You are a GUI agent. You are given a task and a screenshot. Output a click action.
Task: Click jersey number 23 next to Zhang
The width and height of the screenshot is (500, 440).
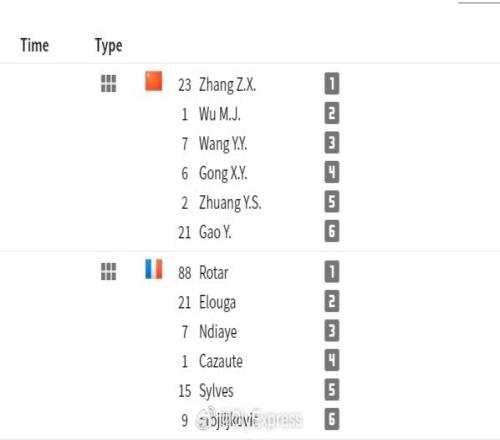pyautogui.click(x=185, y=85)
